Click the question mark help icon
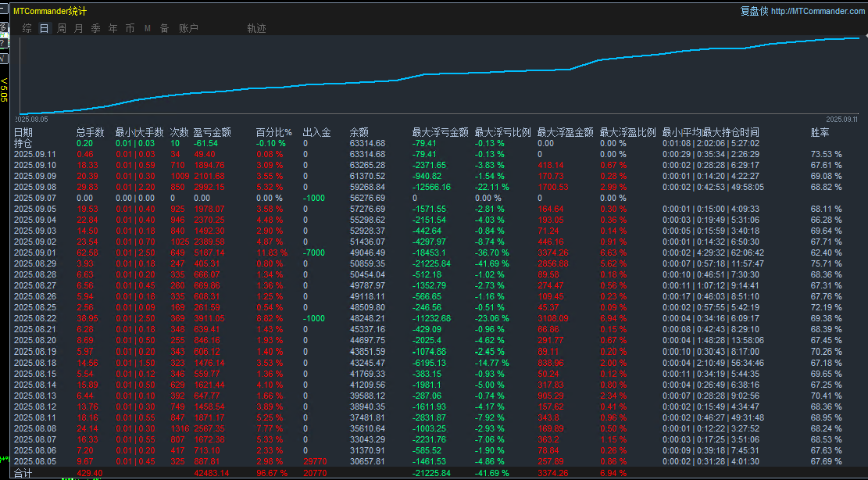The width and height of the screenshot is (868, 480). pos(3,44)
